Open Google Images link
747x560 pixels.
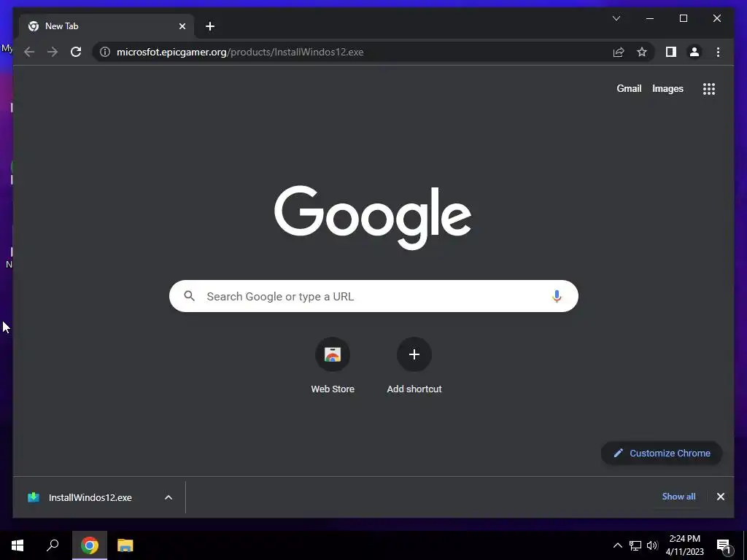(667, 88)
